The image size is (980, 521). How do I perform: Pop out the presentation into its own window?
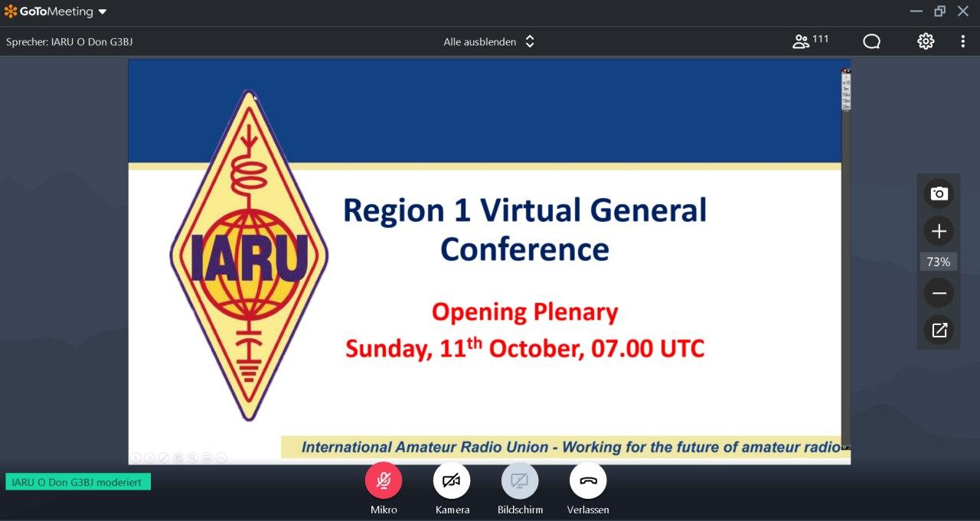click(x=939, y=330)
